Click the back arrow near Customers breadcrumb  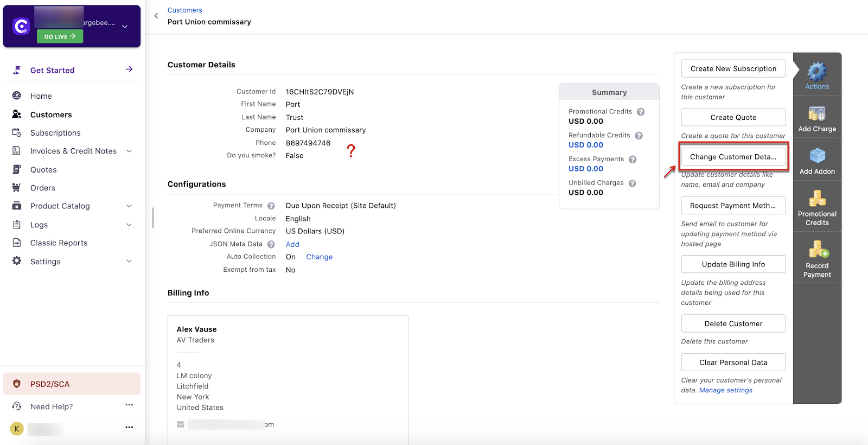click(156, 16)
